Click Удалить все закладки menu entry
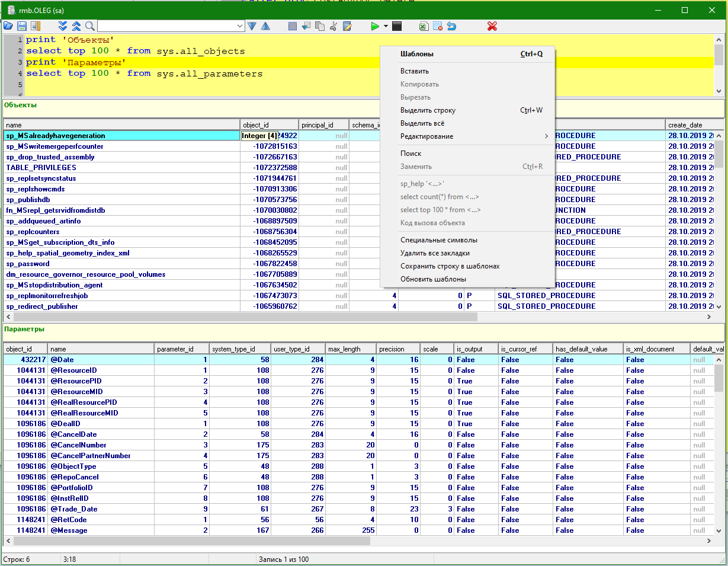Viewport: 728px width, 566px height. tap(435, 253)
